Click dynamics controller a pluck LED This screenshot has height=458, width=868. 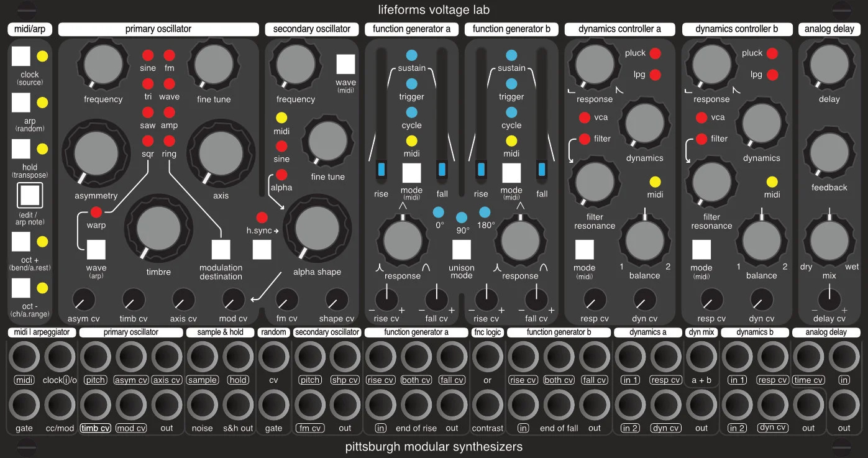656,53
